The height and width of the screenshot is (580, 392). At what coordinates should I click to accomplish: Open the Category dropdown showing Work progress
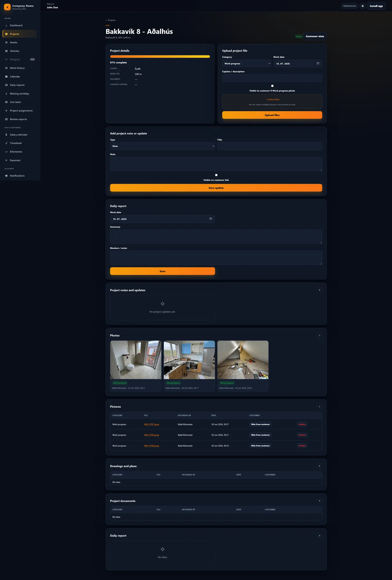(x=247, y=64)
